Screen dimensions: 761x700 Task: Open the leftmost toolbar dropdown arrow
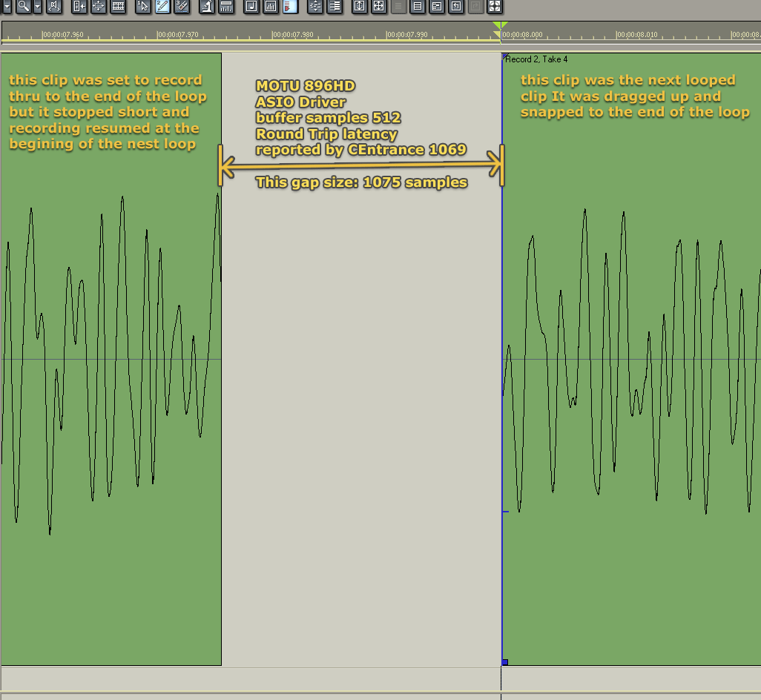point(6,7)
